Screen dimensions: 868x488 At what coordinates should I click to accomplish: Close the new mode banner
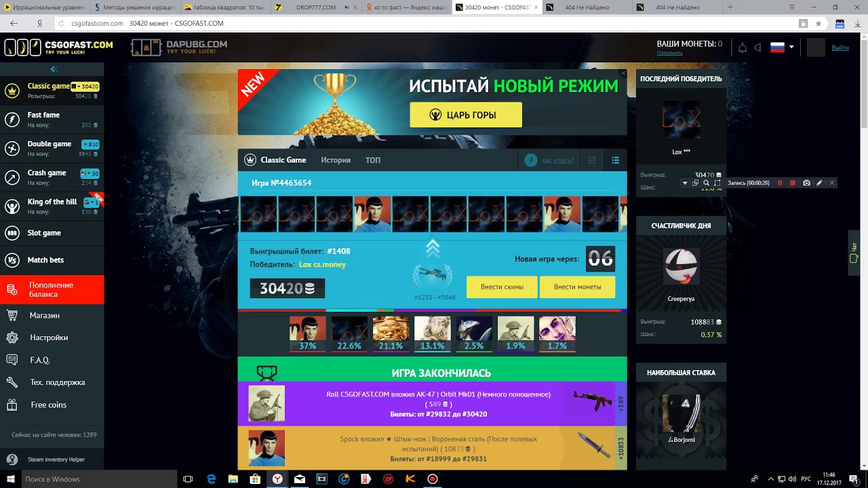click(x=623, y=73)
